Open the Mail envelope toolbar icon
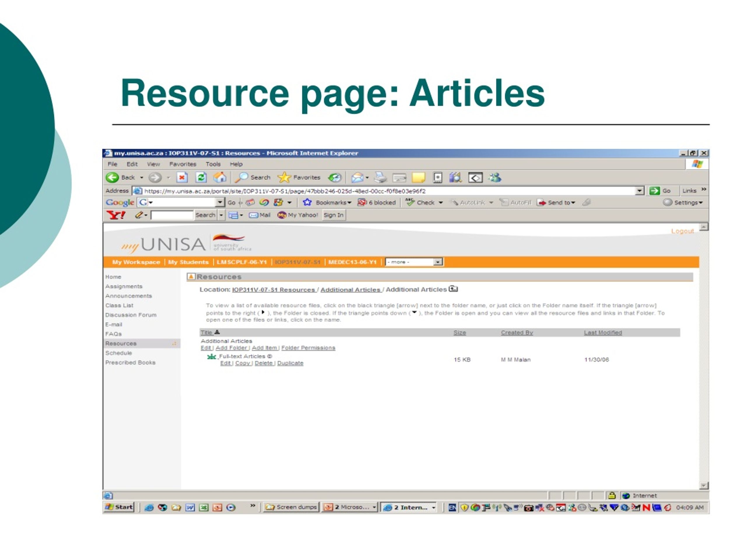Image resolution: width=747 pixels, height=560 pixels. pyautogui.click(x=357, y=177)
